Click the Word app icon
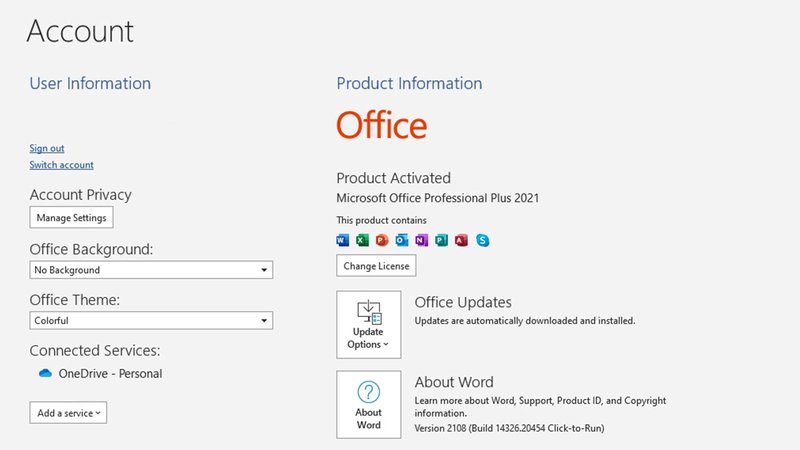This screenshot has height=450, width=800. click(343, 240)
